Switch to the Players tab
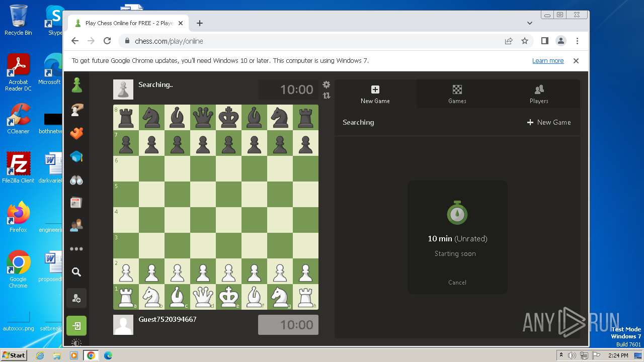644x362 pixels. 539,94
